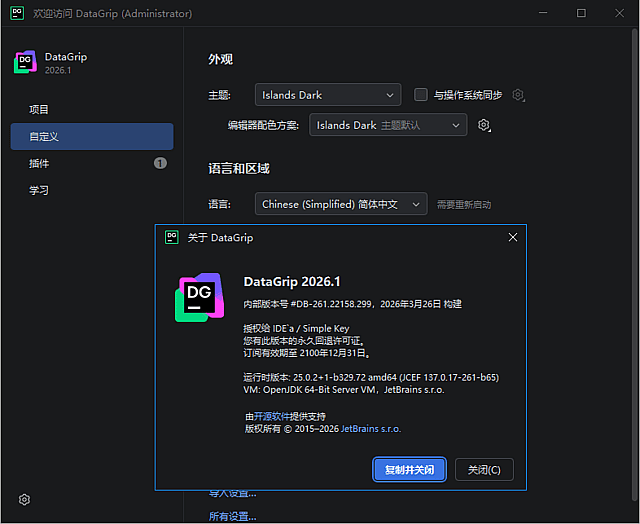Open the 主题 Islands Dark dropdown
Screen dimensions: 640x524
(x=327, y=95)
